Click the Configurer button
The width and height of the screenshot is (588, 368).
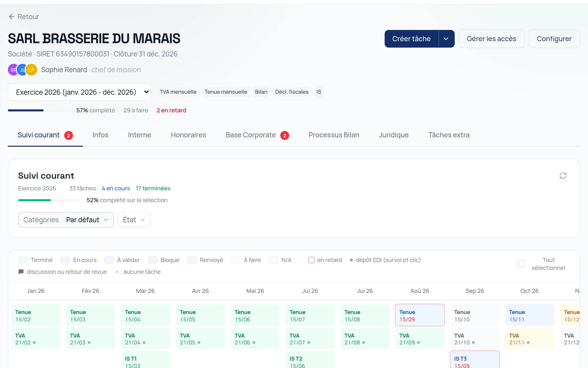[554, 39]
